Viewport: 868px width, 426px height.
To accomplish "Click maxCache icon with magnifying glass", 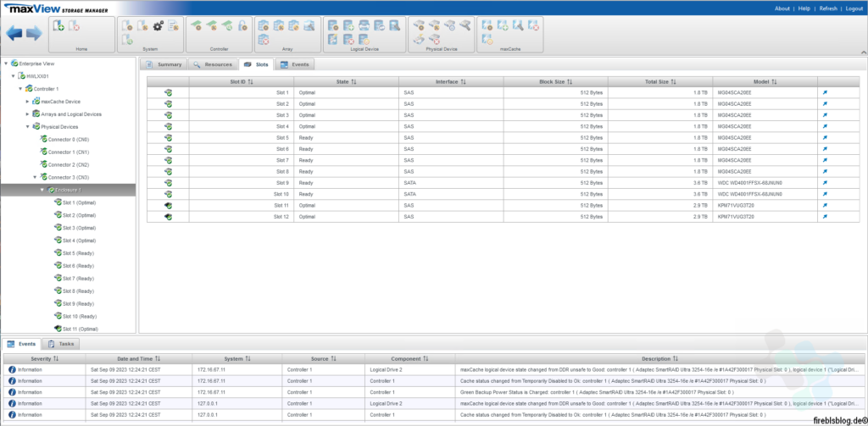I will click(518, 25).
